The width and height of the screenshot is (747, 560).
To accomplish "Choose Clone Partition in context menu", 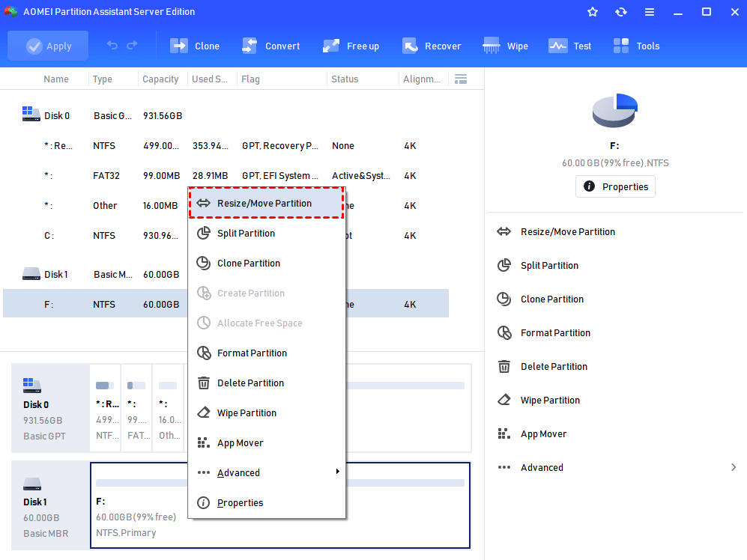I will (x=266, y=264).
